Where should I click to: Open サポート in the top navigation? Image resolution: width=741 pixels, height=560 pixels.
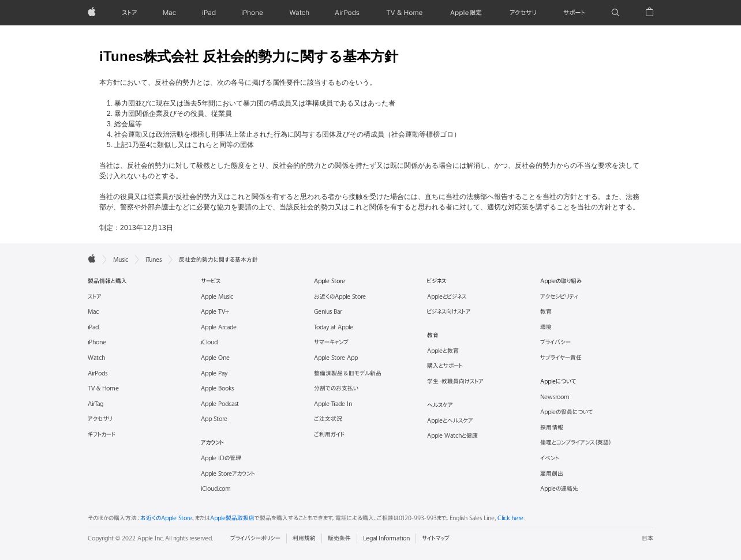coord(574,13)
